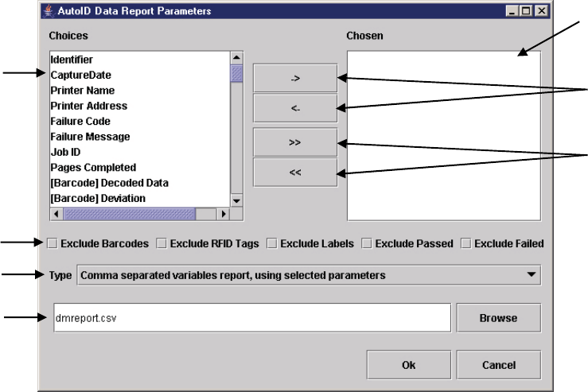Open the report Type dropdown
This screenshot has height=392, width=588.
click(x=309, y=275)
